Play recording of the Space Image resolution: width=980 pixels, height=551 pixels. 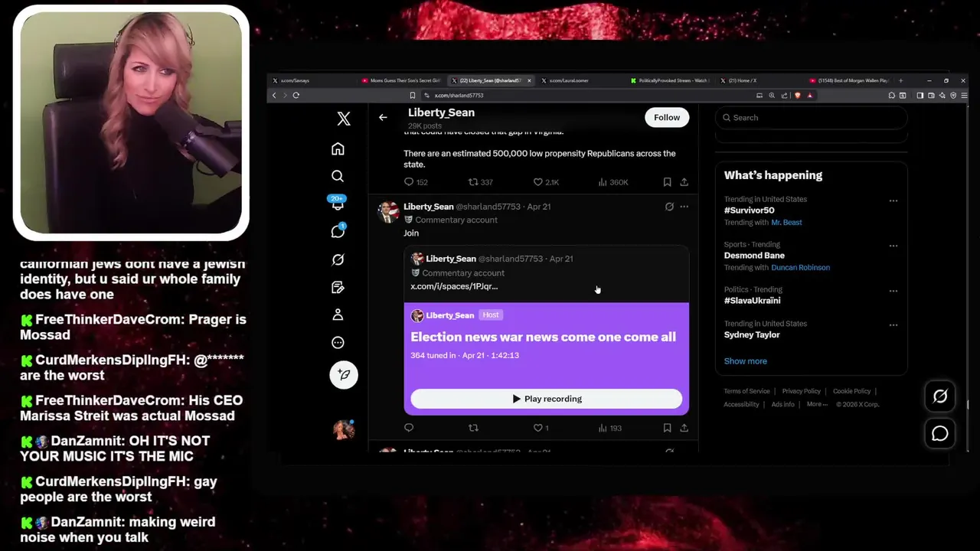(547, 399)
